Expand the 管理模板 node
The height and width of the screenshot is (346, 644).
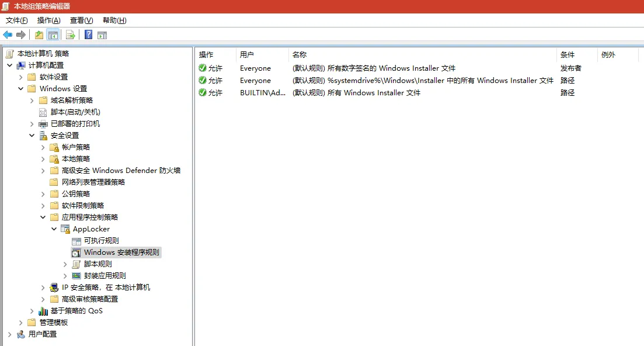pos(20,323)
